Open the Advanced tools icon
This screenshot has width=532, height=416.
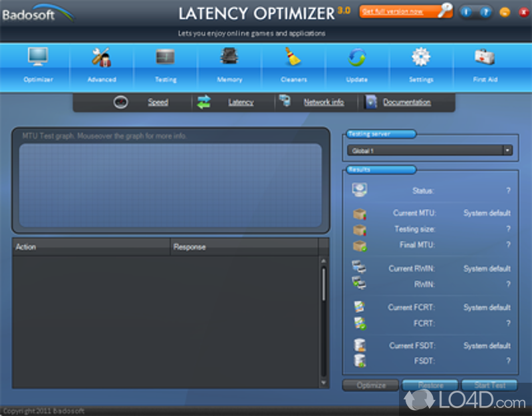pyautogui.click(x=102, y=57)
